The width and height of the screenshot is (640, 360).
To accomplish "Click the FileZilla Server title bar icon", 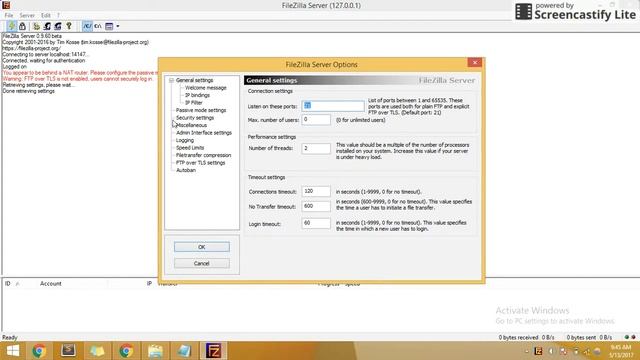I will pos(6,5).
